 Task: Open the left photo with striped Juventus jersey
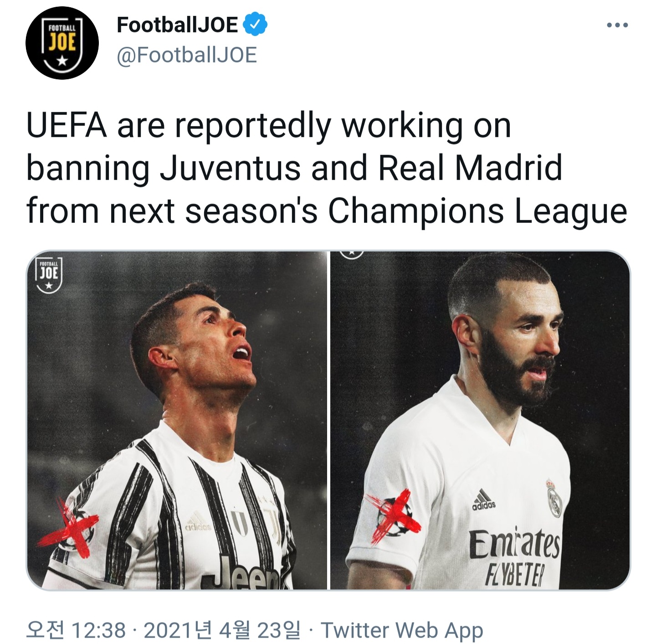click(177, 420)
